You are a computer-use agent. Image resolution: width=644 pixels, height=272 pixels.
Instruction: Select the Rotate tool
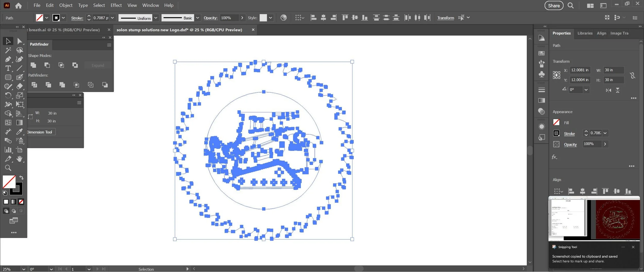pos(8,95)
